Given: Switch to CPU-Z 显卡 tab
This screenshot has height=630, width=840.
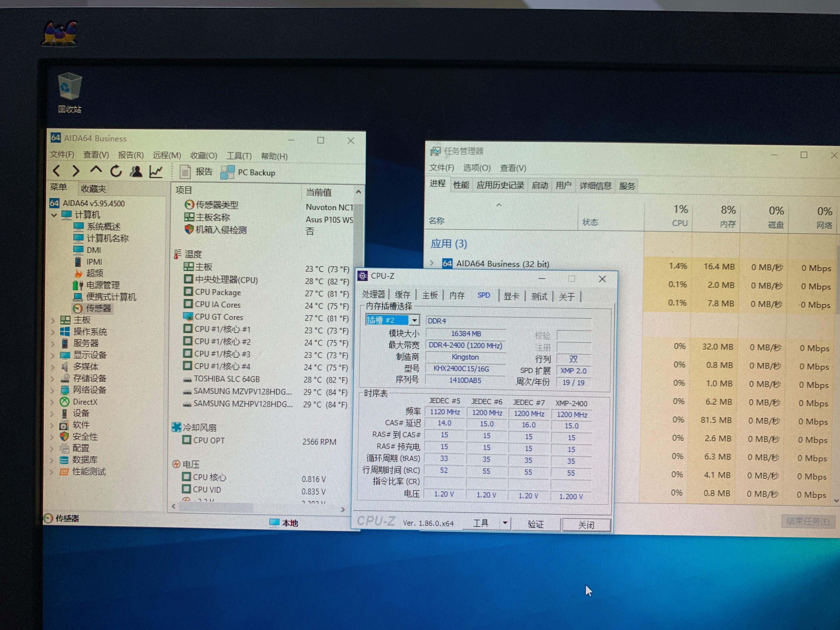Looking at the screenshot, I should coord(511,296).
